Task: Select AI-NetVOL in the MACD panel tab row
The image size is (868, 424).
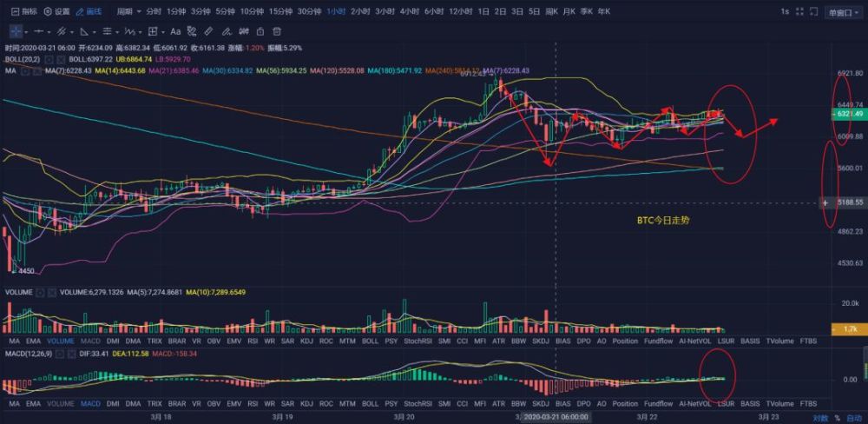Action: (x=695, y=404)
